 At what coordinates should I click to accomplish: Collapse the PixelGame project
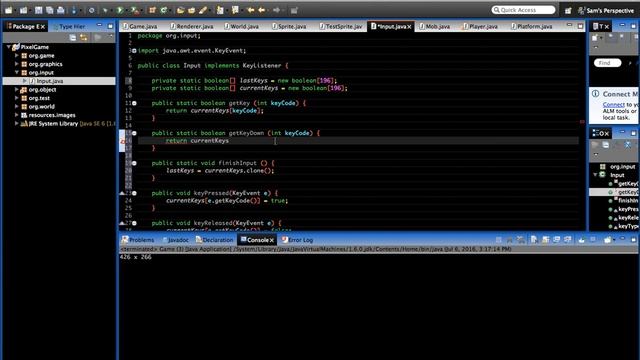(9, 47)
